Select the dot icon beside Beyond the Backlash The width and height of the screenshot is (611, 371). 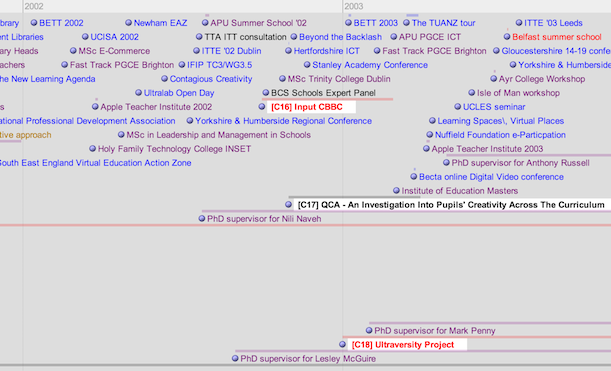coord(294,37)
